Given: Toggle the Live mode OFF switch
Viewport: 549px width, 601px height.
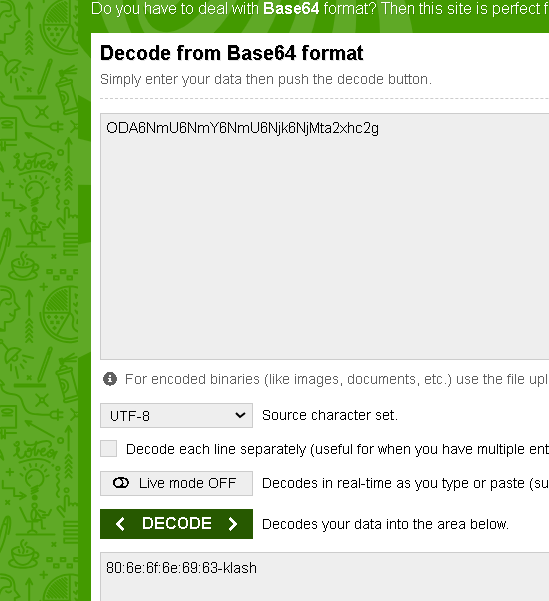Looking at the screenshot, I should click(176, 483).
